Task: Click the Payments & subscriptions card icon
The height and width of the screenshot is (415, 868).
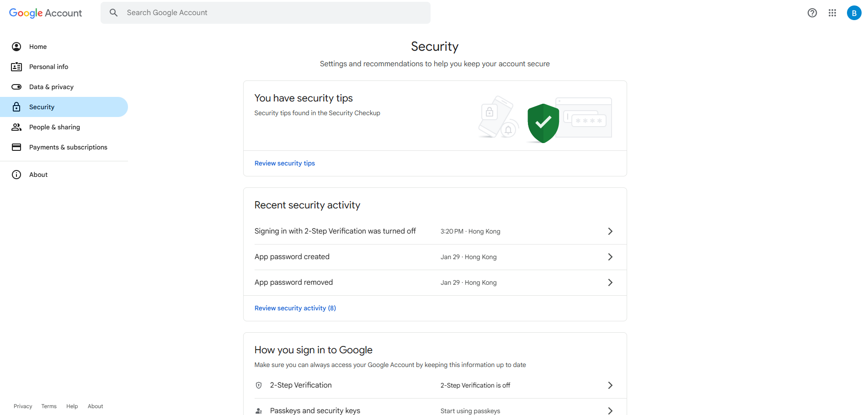Action: [x=16, y=147]
